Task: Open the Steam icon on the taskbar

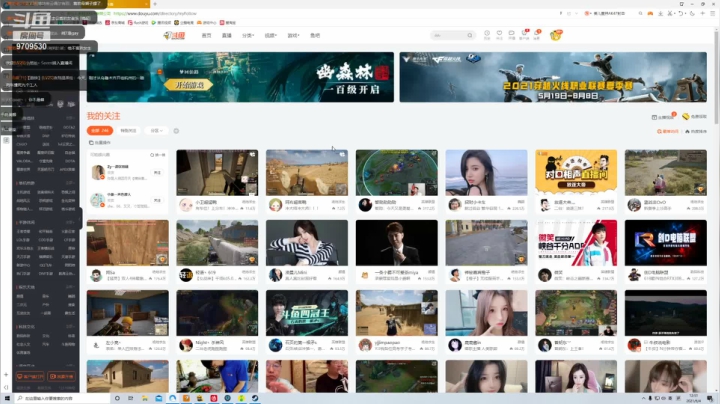Action: click(x=255, y=398)
